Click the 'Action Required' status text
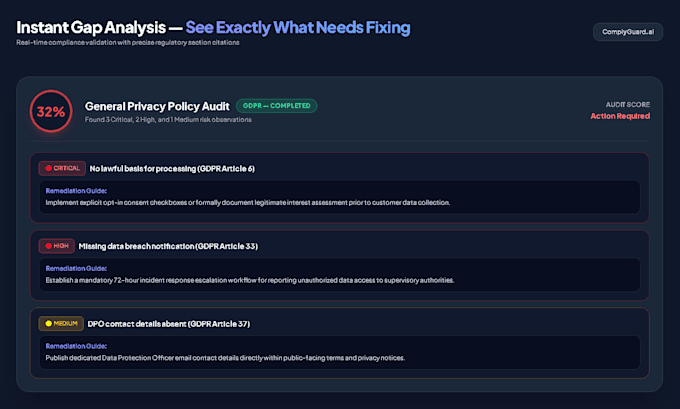Screen dimensions: 680x409 point(620,116)
